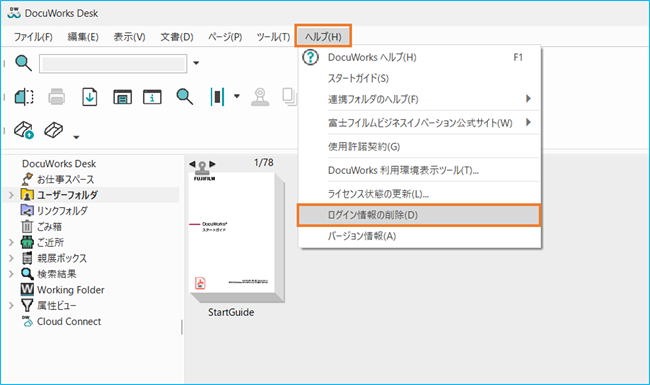Choose DocuWorks 利用環境表示ツール(T) entry
This screenshot has width=650, height=385.
[x=420, y=170]
